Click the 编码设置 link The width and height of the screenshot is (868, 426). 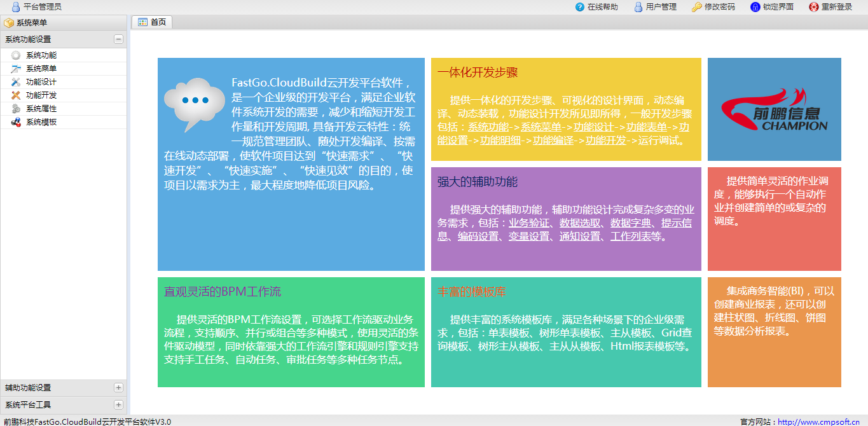(x=478, y=237)
